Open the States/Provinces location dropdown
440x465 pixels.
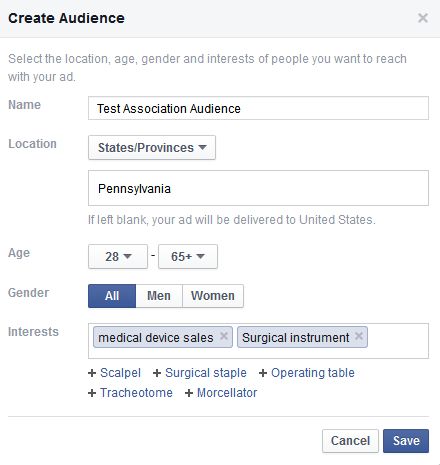tap(152, 147)
